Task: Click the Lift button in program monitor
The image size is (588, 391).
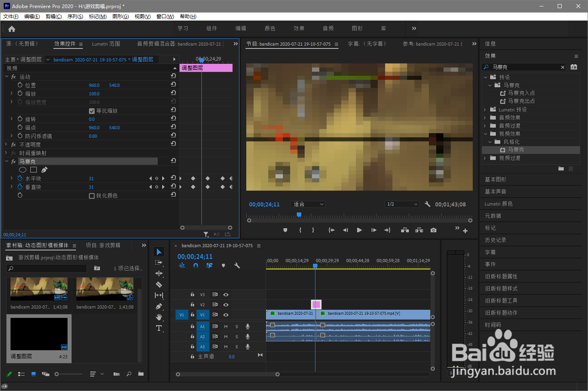Action: coord(405,230)
